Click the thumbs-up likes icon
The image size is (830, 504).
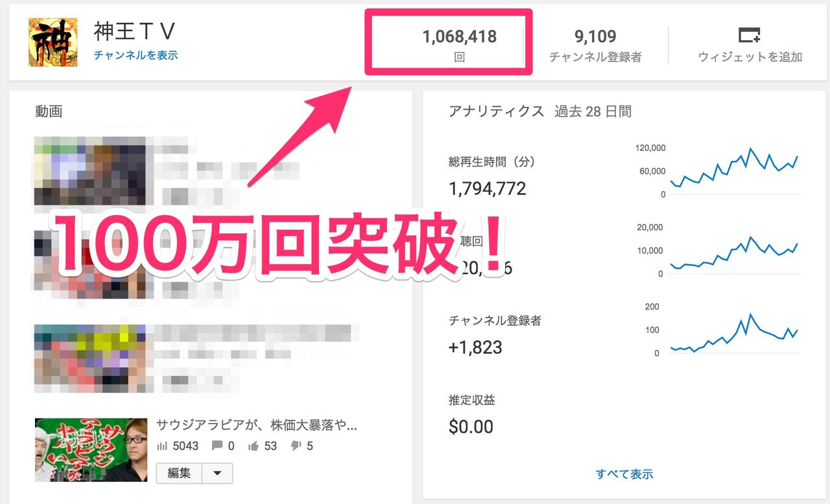pos(254,446)
